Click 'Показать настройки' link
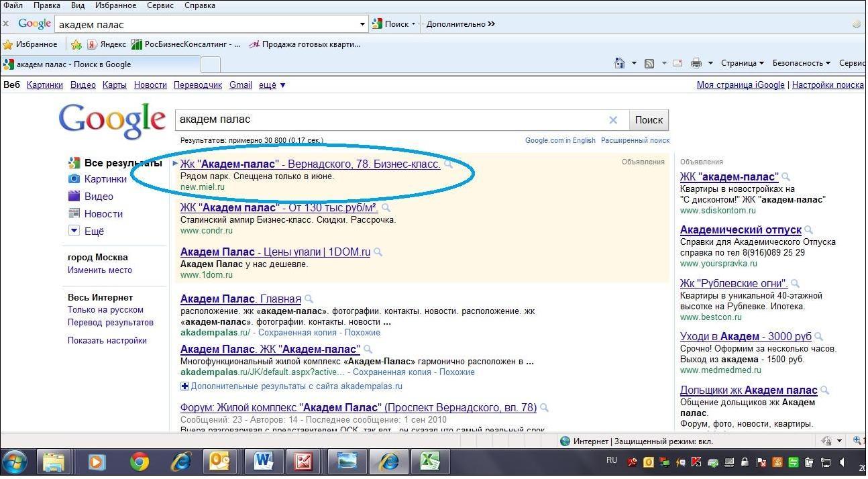The width and height of the screenshot is (868, 479). click(x=107, y=340)
